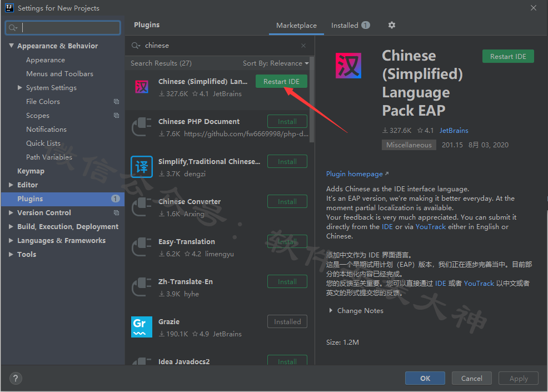Click the Apply button

[x=519, y=378]
